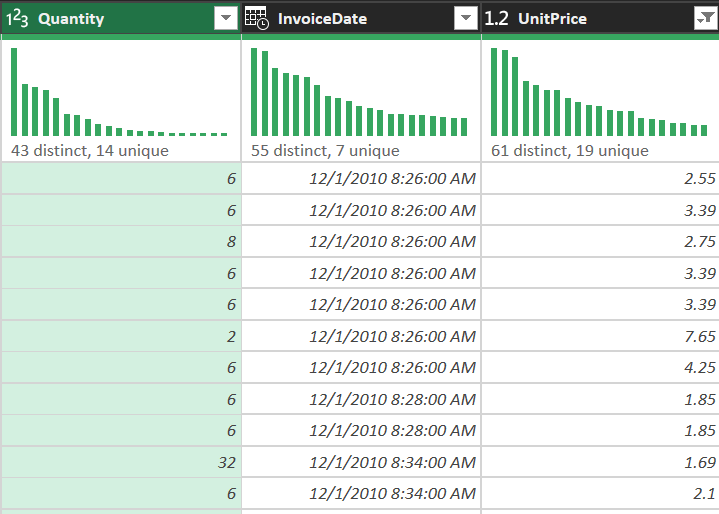Select the InvoiceDate cell beside UnitPrice 4.25
719x514 pixels.
pos(361,367)
